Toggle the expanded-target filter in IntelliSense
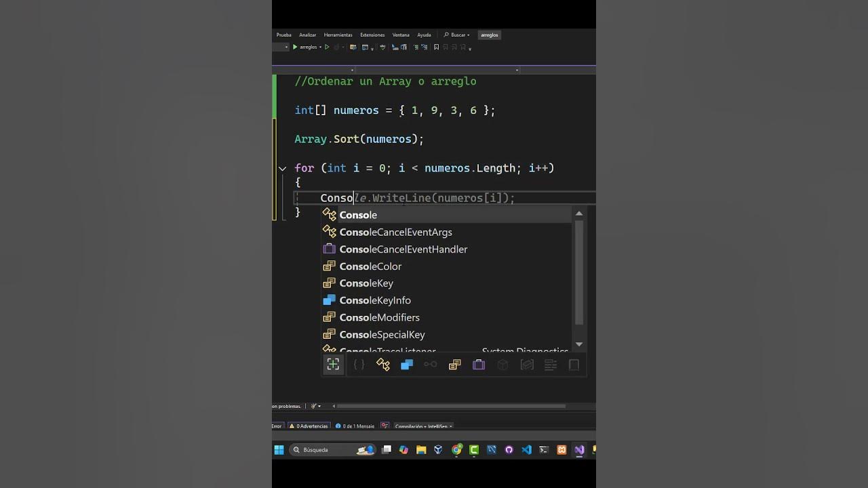This screenshot has width=868, height=488. tap(333, 365)
